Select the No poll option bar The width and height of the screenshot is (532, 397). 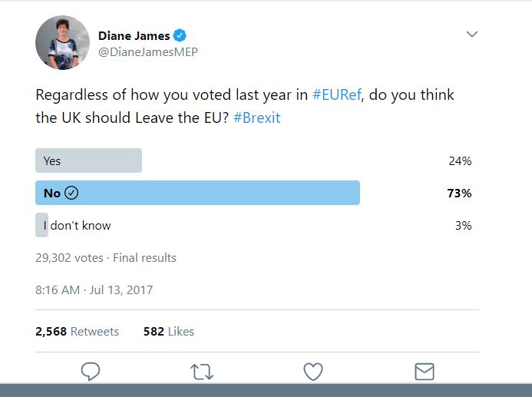click(x=197, y=193)
